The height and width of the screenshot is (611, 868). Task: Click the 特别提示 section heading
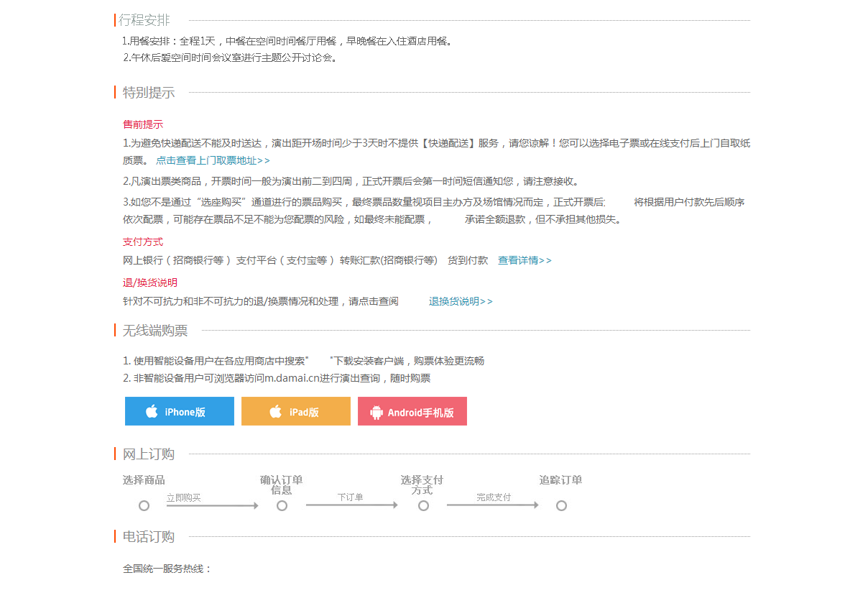(149, 92)
